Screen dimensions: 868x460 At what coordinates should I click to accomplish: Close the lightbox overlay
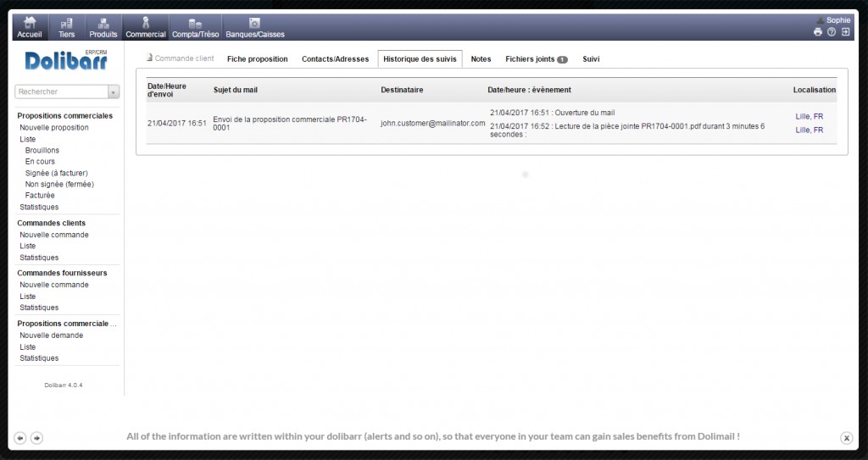coord(847,438)
